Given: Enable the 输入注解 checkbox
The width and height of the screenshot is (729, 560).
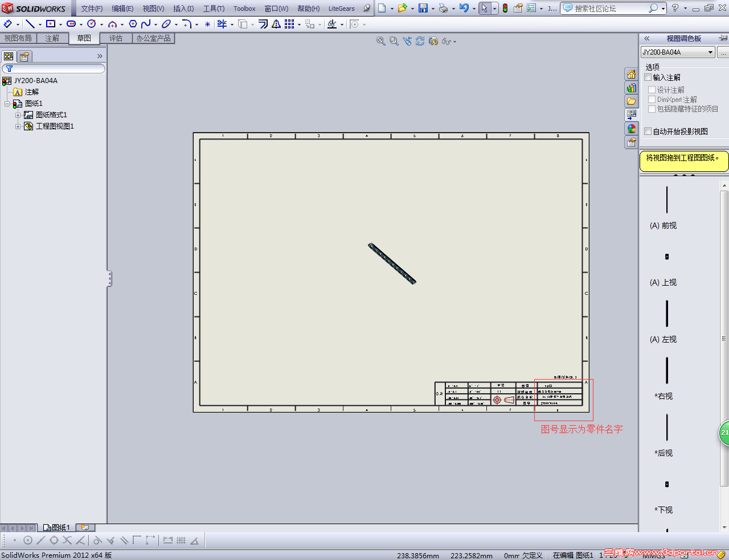Looking at the screenshot, I should pyautogui.click(x=648, y=77).
